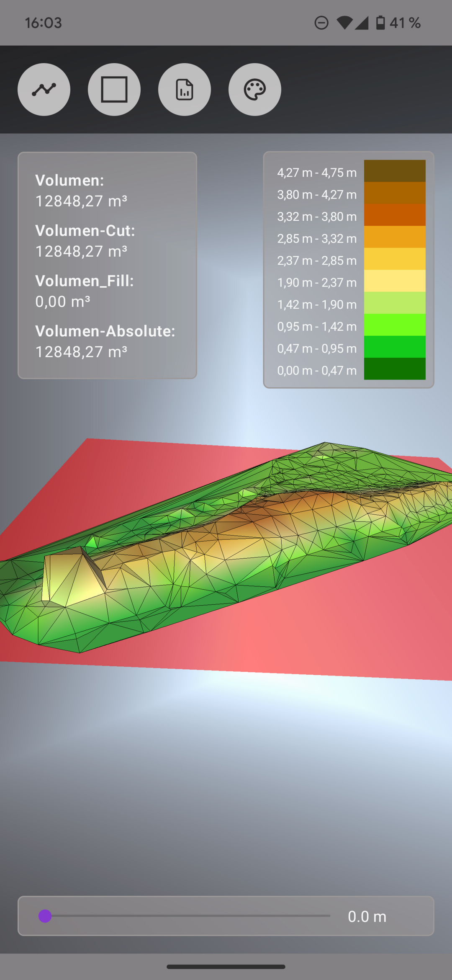Tap the battery status icon
Image resolution: width=452 pixels, height=980 pixels.
coord(380,23)
